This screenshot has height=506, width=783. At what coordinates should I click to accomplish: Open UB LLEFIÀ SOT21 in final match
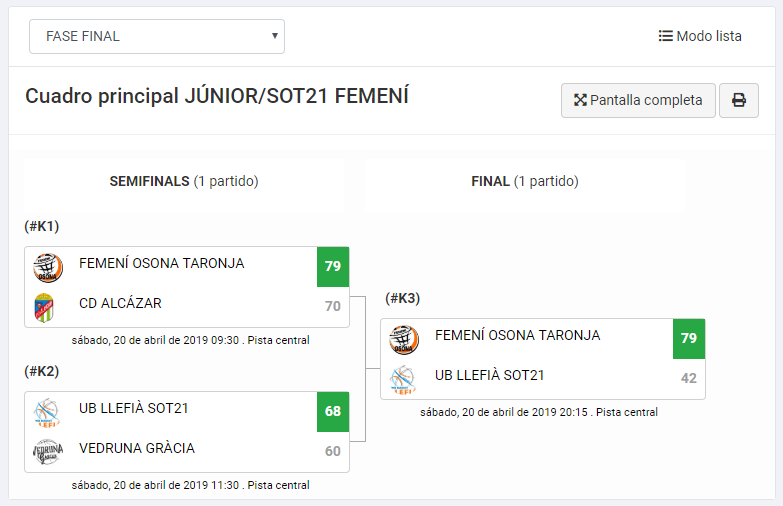[x=489, y=375]
